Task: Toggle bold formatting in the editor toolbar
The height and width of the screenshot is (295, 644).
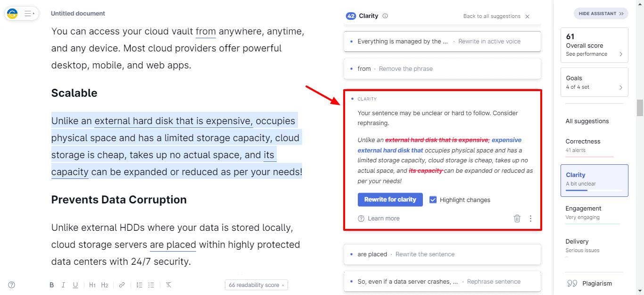Action: pyautogui.click(x=51, y=285)
